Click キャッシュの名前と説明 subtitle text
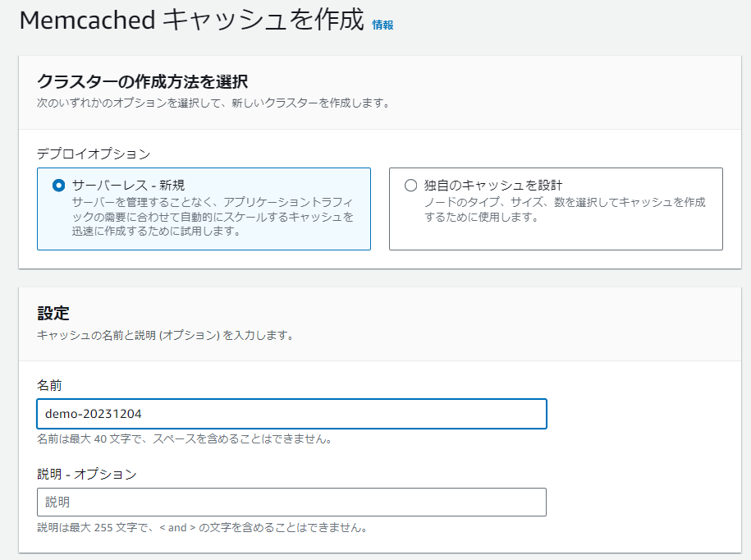The image size is (751, 560). coord(165,335)
